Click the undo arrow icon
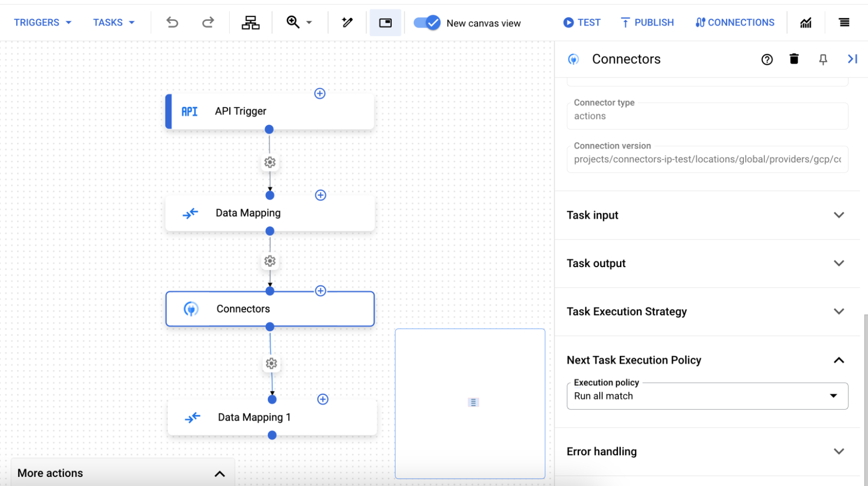This screenshot has height=486, width=868. [172, 22]
